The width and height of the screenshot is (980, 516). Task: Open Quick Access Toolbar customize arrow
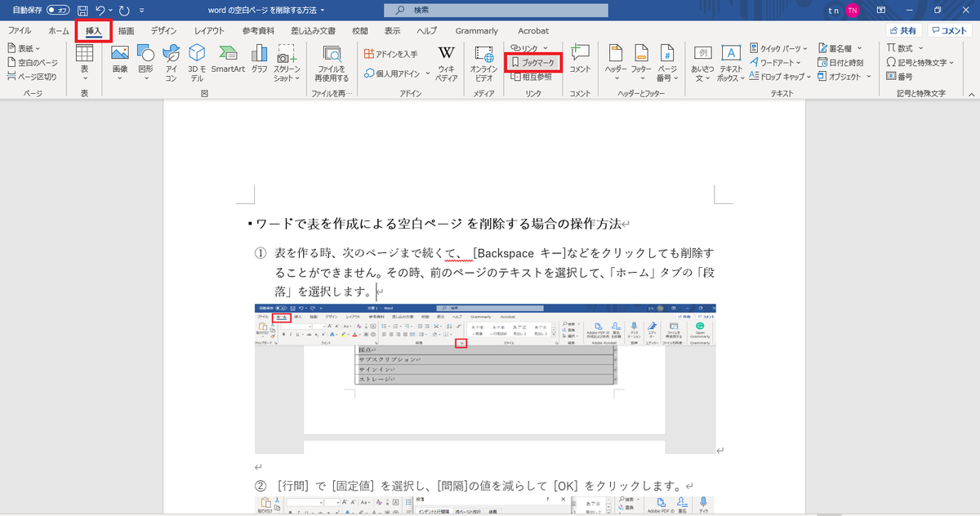coord(143,11)
